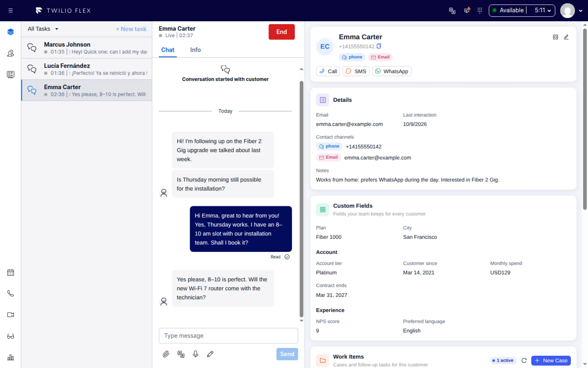Click the 1 active badge
Viewport: 588px width, 368px height.
pyautogui.click(x=503, y=360)
